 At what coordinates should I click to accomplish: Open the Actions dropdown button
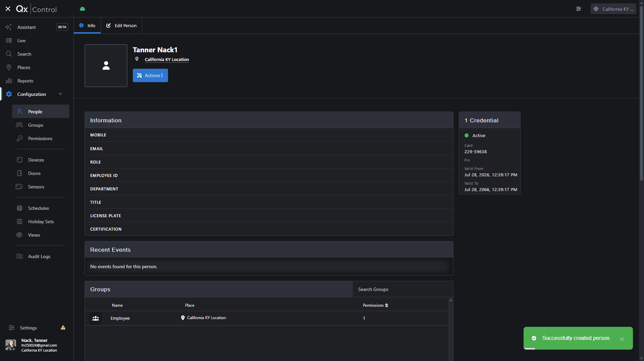click(150, 75)
